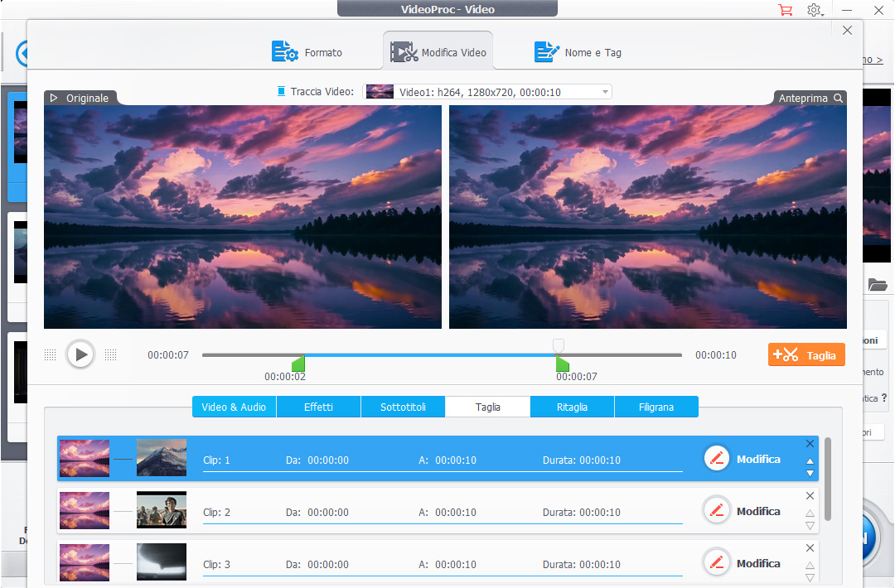Click the Anteprima magnifier icon

point(839,99)
